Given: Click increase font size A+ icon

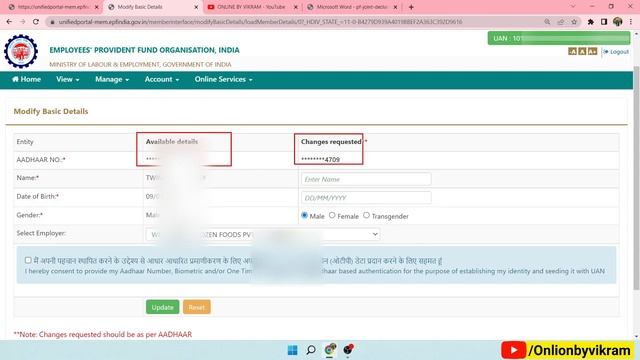Looking at the screenshot, I should click(592, 51).
